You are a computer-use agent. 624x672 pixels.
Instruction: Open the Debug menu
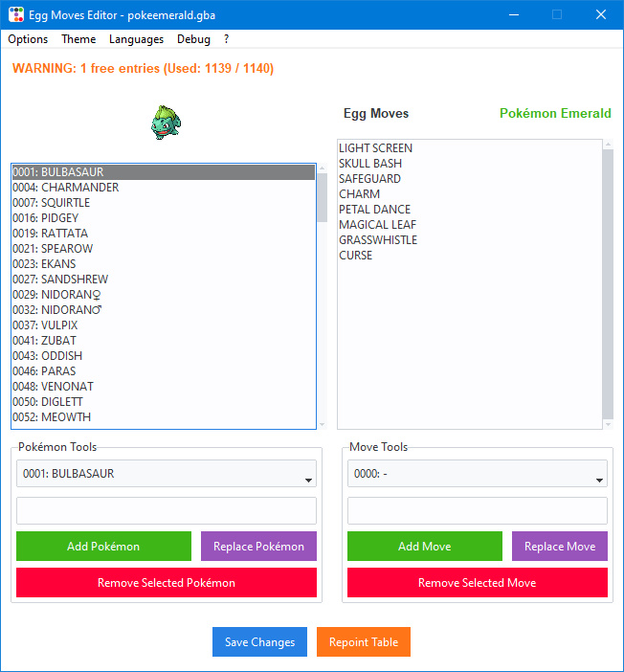tap(193, 39)
